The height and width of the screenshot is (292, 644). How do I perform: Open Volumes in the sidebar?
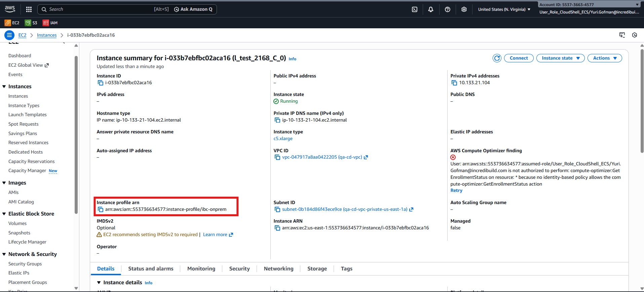click(x=17, y=224)
